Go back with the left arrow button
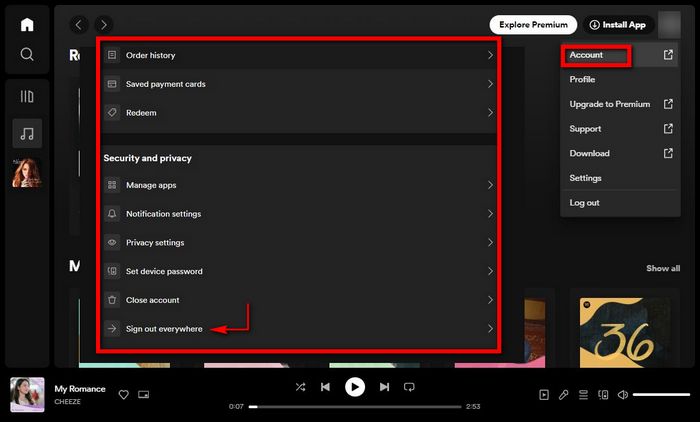 coord(79,25)
